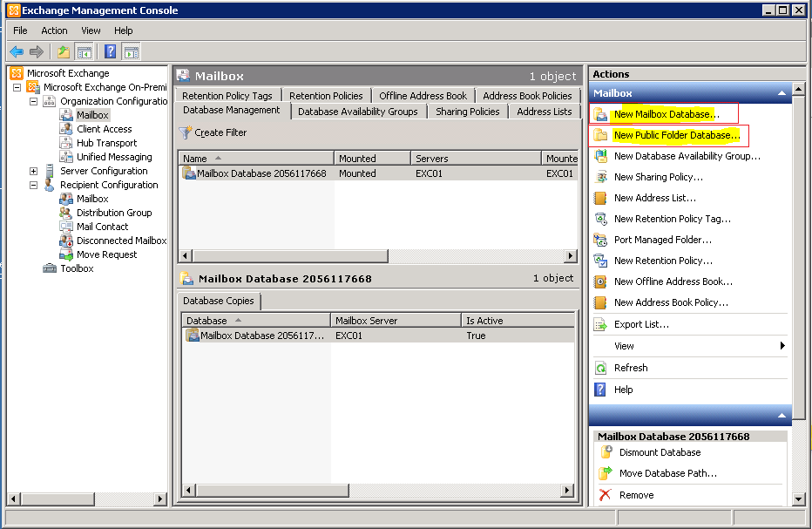Sort copies by the Database column header

click(x=256, y=321)
